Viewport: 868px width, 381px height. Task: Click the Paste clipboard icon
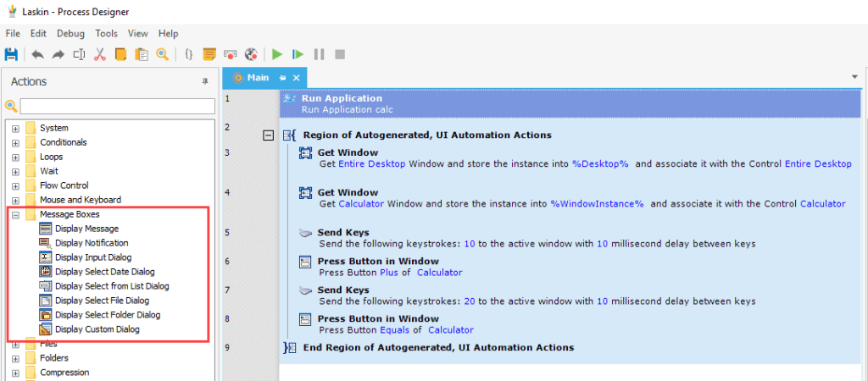coord(142,54)
